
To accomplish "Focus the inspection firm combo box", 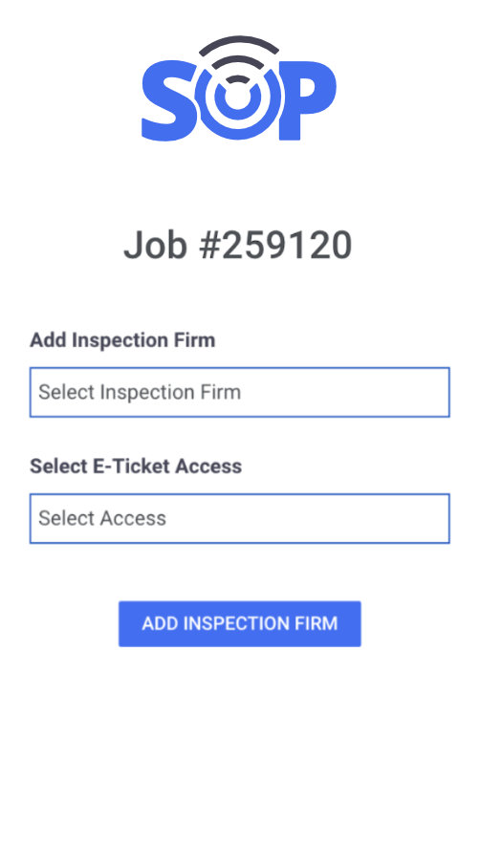I will pos(240,392).
